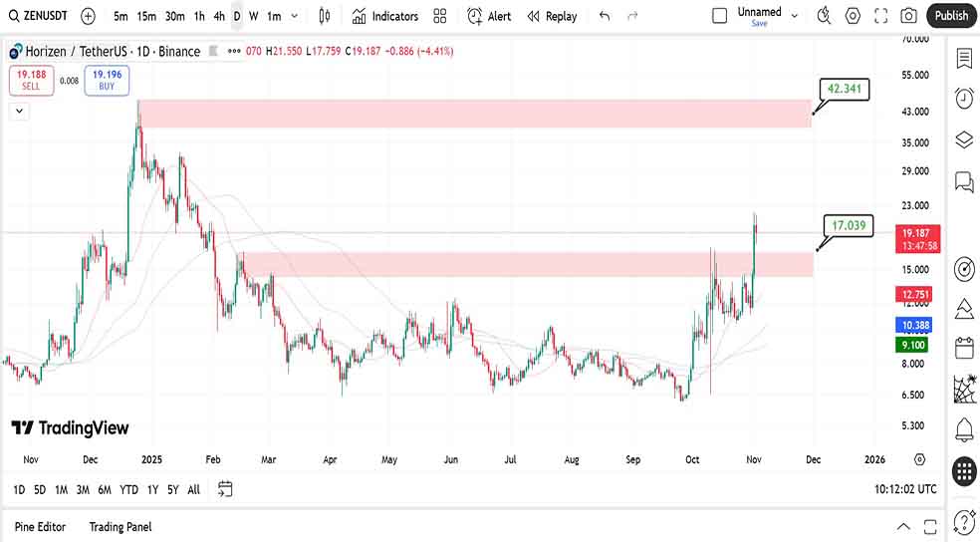
Task: Open the Trading Panel tab
Action: [121, 526]
